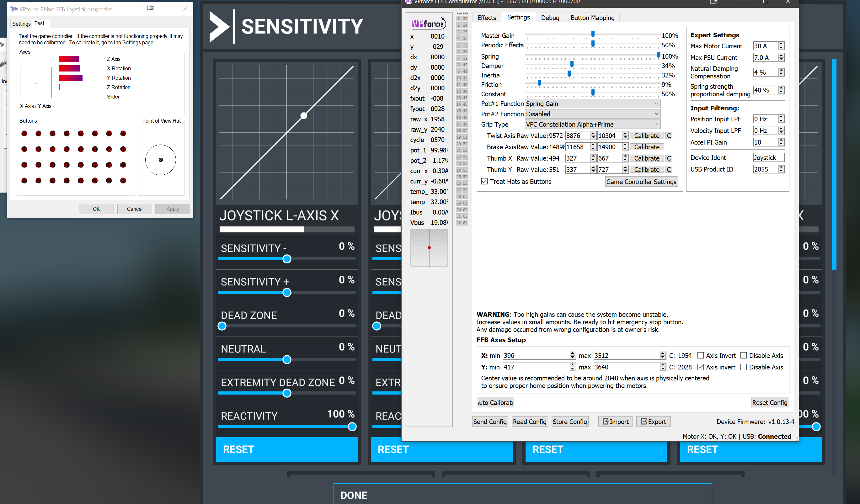Click the VPforce logo icon
The image size is (860, 504).
[429, 24]
